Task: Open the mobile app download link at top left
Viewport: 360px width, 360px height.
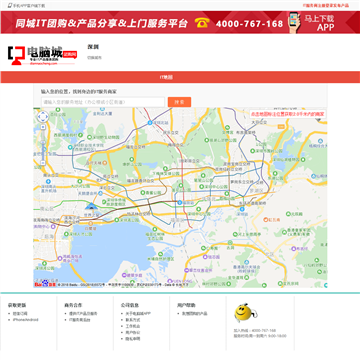Action: 27,6
